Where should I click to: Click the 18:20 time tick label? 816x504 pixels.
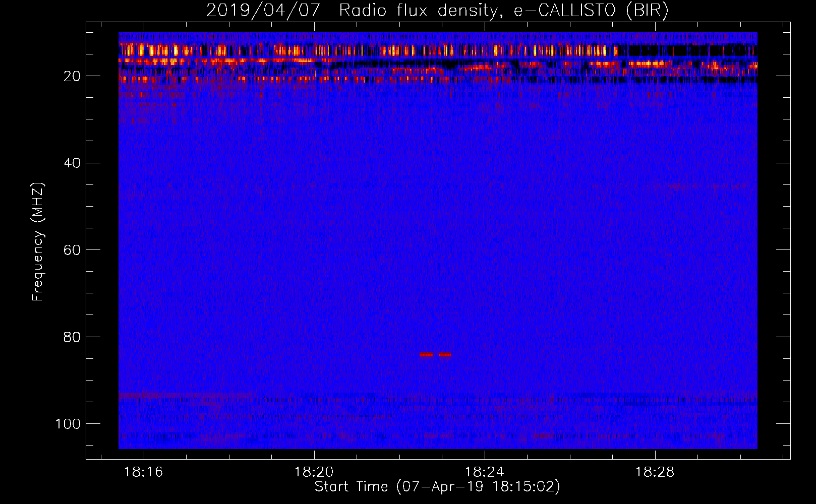click(x=314, y=472)
